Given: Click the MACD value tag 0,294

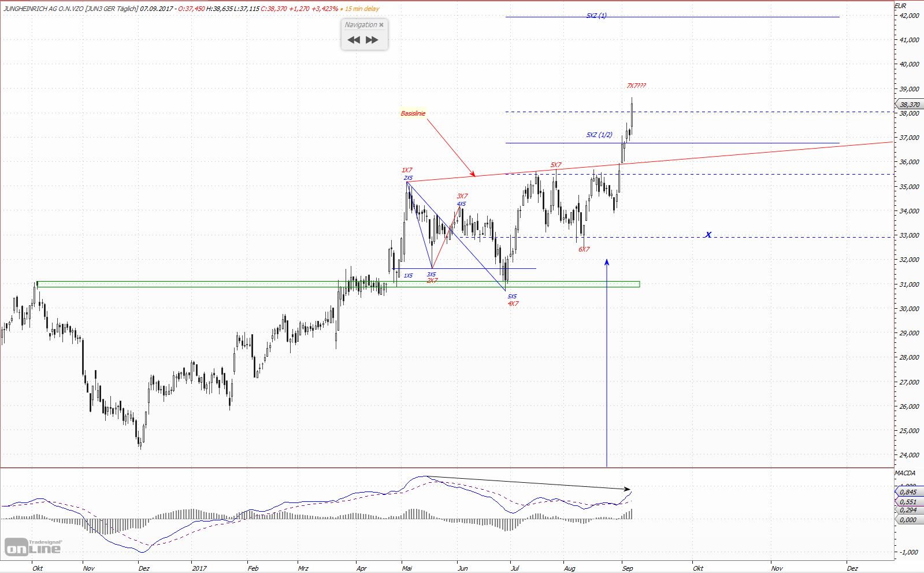Looking at the screenshot, I should [x=908, y=510].
